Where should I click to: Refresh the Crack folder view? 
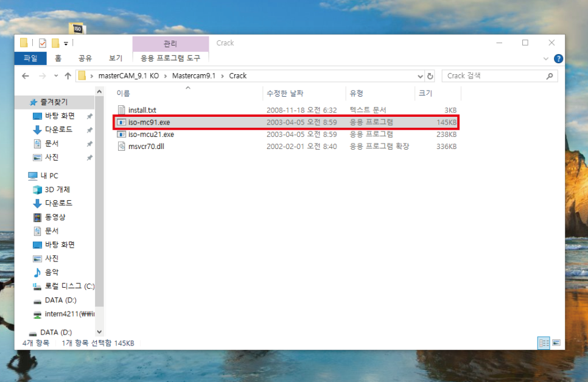(430, 76)
